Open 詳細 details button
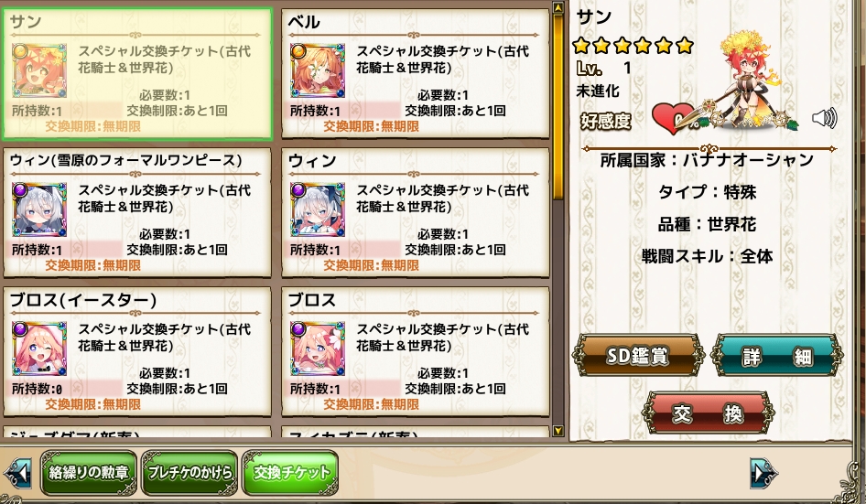 [x=777, y=356]
